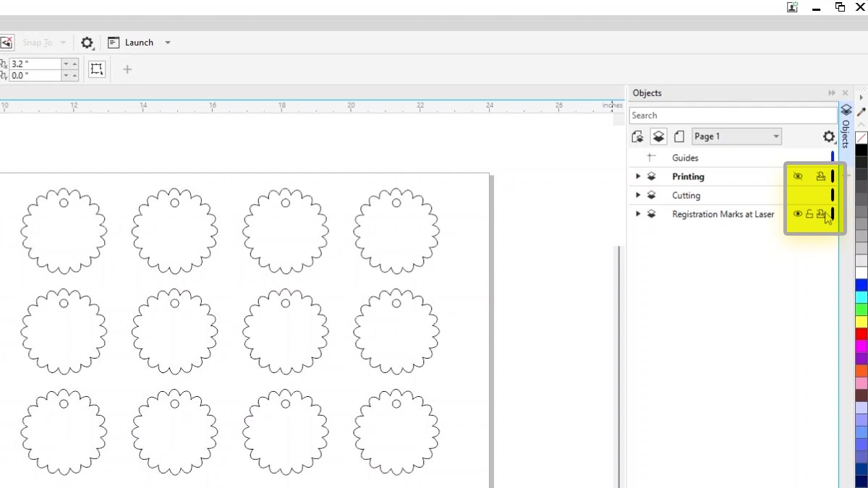
Task: Open the Launch dropdown menu
Action: pos(168,43)
